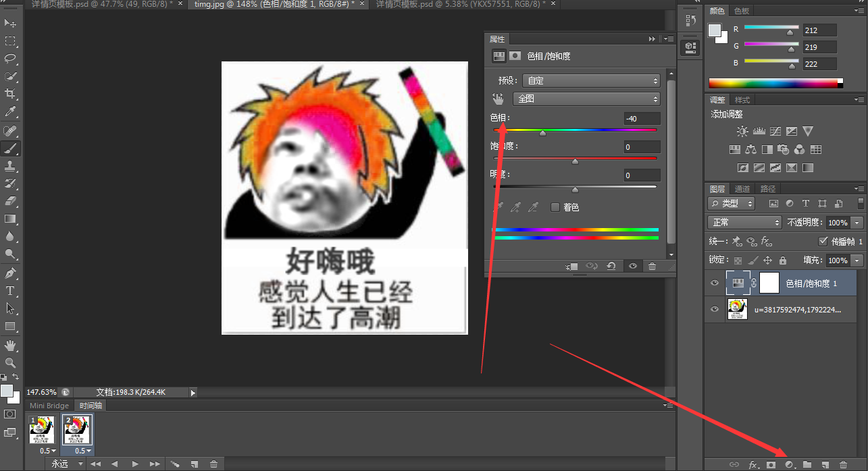Uncheck the 传播帧 1 checkbox

coord(823,241)
